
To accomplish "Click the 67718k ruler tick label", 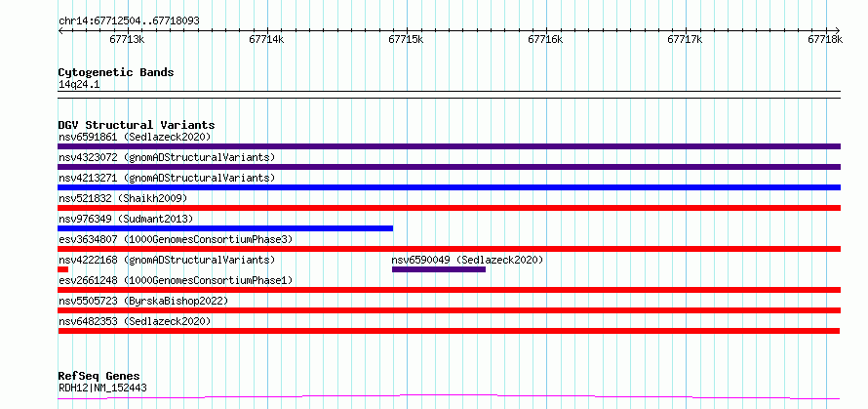I will point(825,39).
